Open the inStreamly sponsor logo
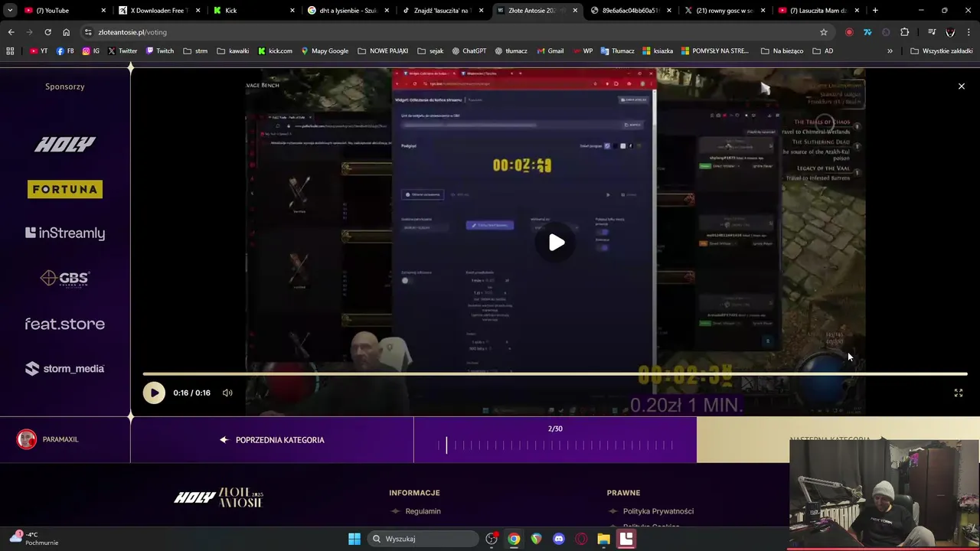Viewport: 980px width, 551px height. pos(65,233)
